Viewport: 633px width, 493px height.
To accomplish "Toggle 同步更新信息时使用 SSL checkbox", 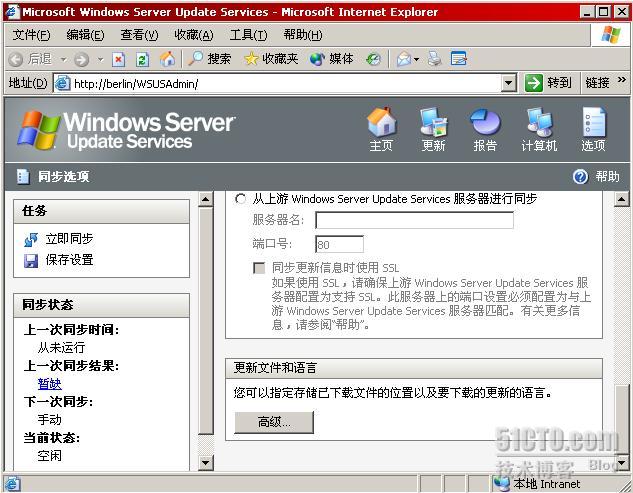I will [x=259, y=268].
